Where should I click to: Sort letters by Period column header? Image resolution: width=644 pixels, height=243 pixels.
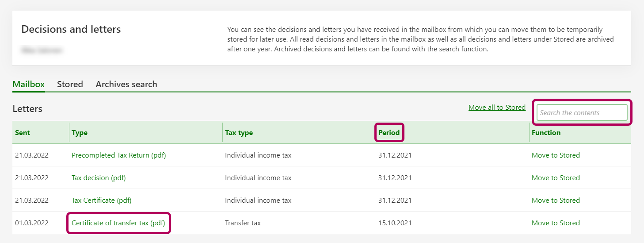pos(389,133)
